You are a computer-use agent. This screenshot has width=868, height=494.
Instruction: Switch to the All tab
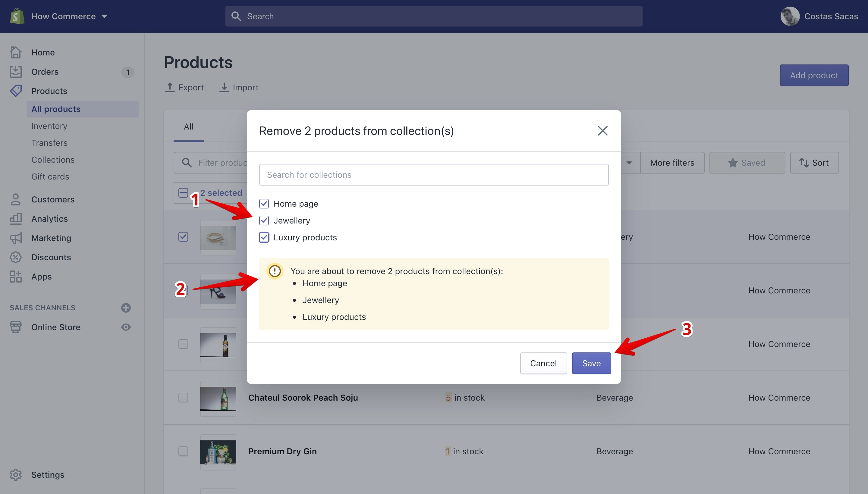click(x=188, y=127)
